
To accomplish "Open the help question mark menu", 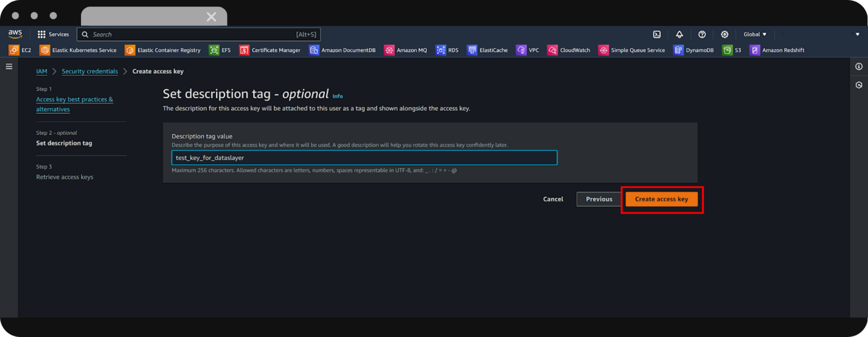I will [702, 34].
